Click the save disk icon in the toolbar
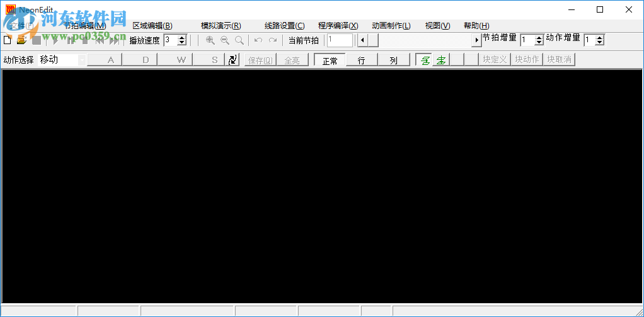Viewport: 644px width, 317px height. tap(37, 40)
